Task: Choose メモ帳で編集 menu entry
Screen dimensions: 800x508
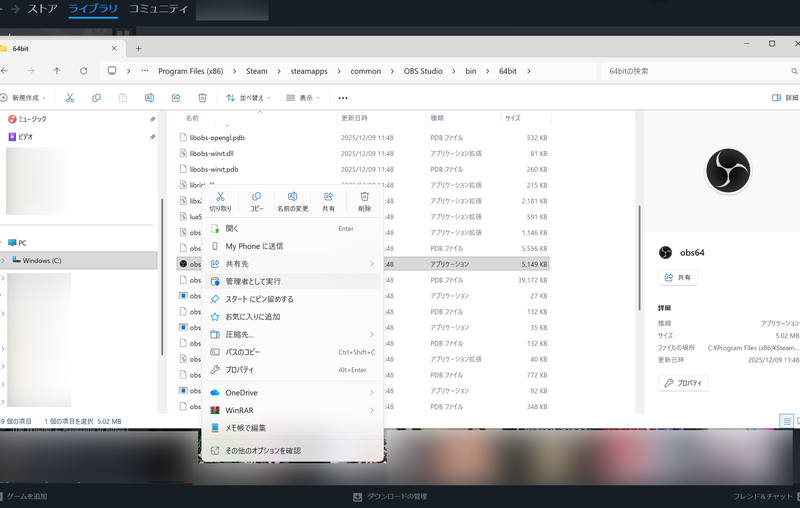Action: coord(293,428)
